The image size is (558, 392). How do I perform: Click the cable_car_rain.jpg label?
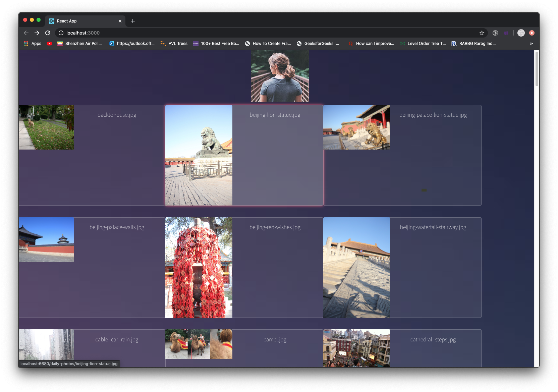[117, 339]
